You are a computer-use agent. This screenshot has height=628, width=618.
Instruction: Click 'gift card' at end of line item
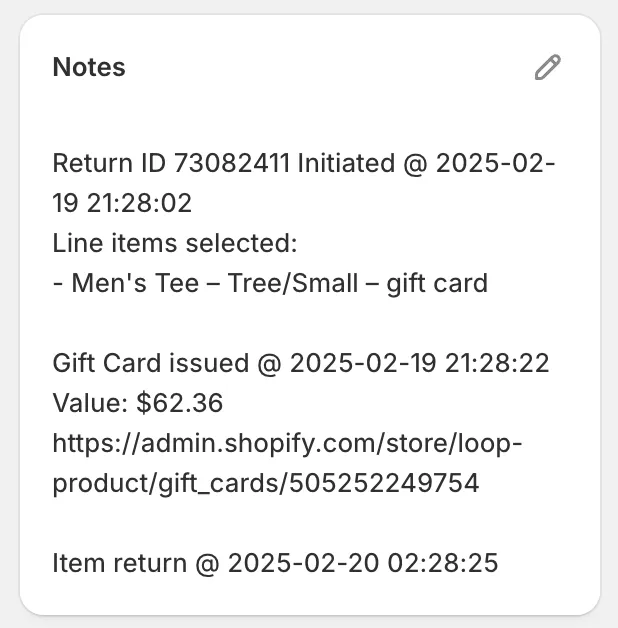(x=437, y=283)
